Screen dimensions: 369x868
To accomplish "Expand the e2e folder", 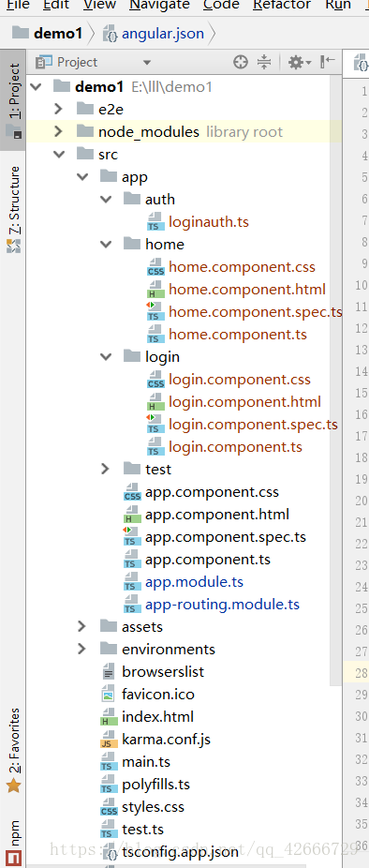I will (59, 109).
